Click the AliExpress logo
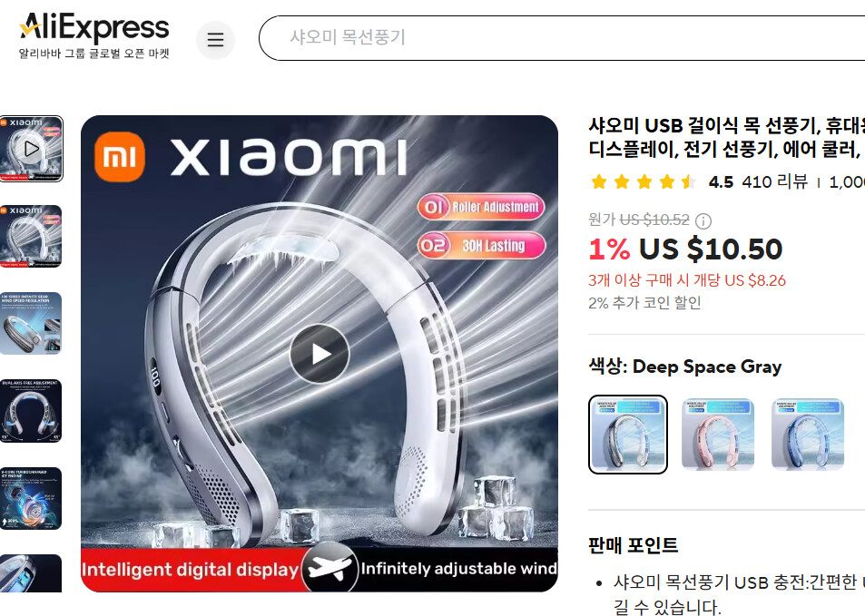 coord(93,35)
